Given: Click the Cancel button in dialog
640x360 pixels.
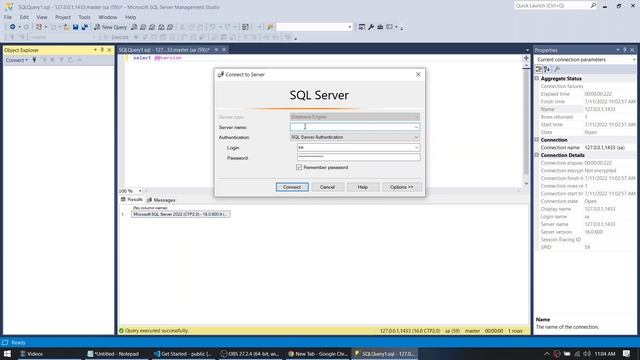Looking at the screenshot, I should click(x=327, y=187).
